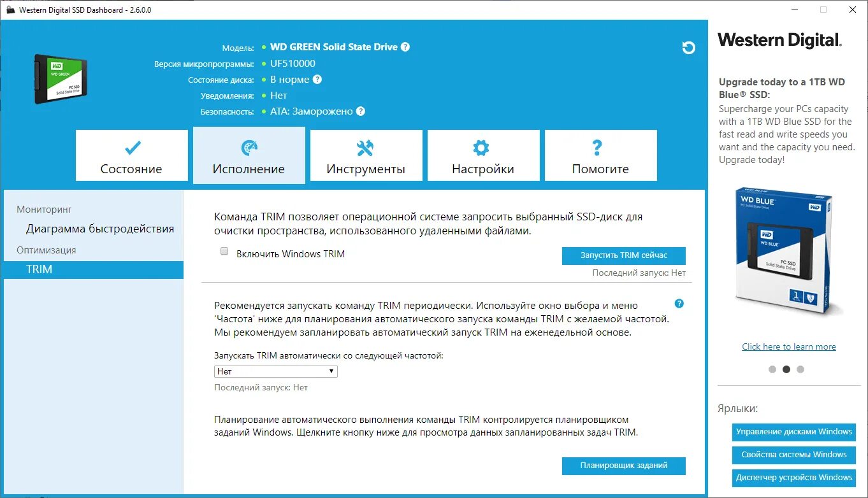Click the refresh icon in the header
This screenshot has height=498, width=868.
tap(688, 48)
